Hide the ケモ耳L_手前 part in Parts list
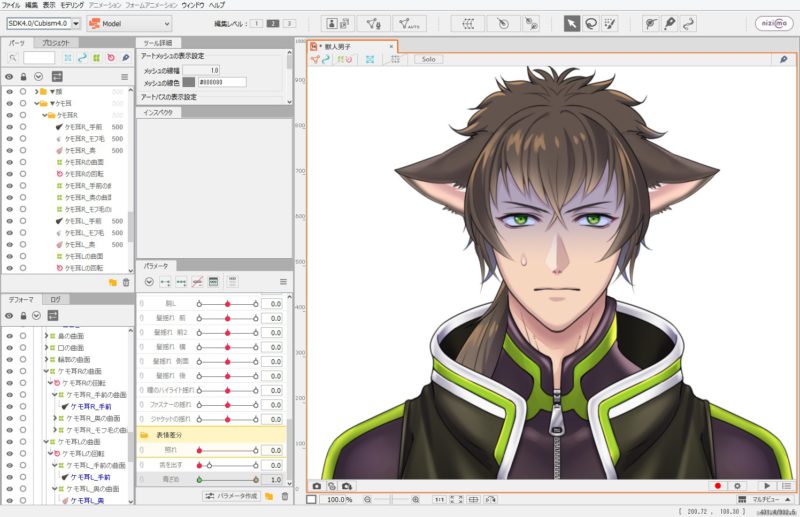 [x=9, y=221]
